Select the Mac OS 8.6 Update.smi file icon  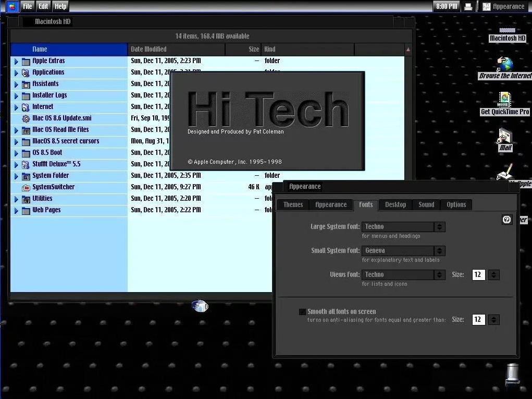(x=26, y=119)
